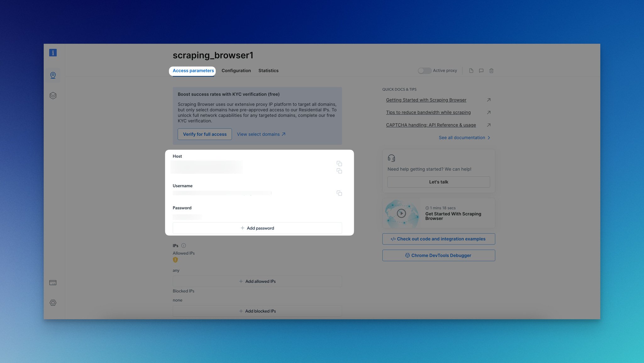Screen dimensions: 644x363
Task: Click the duplicate icon below Host copy
Action: pyautogui.click(x=339, y=171)
